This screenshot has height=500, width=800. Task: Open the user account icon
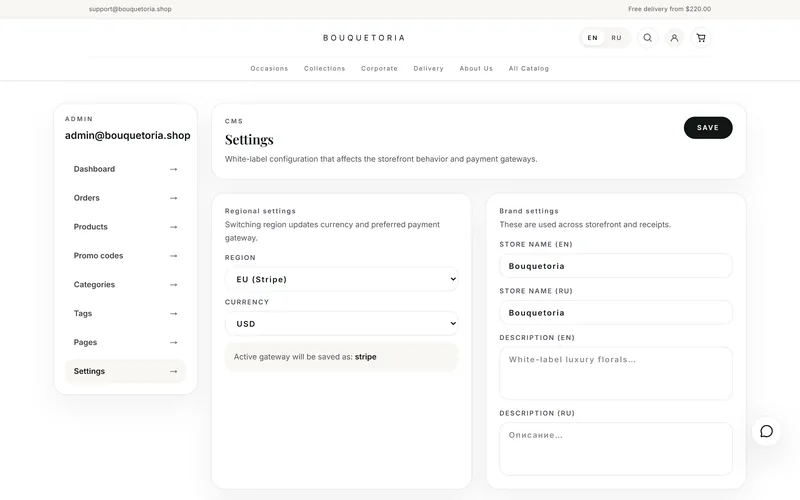(x=674, y=38)
